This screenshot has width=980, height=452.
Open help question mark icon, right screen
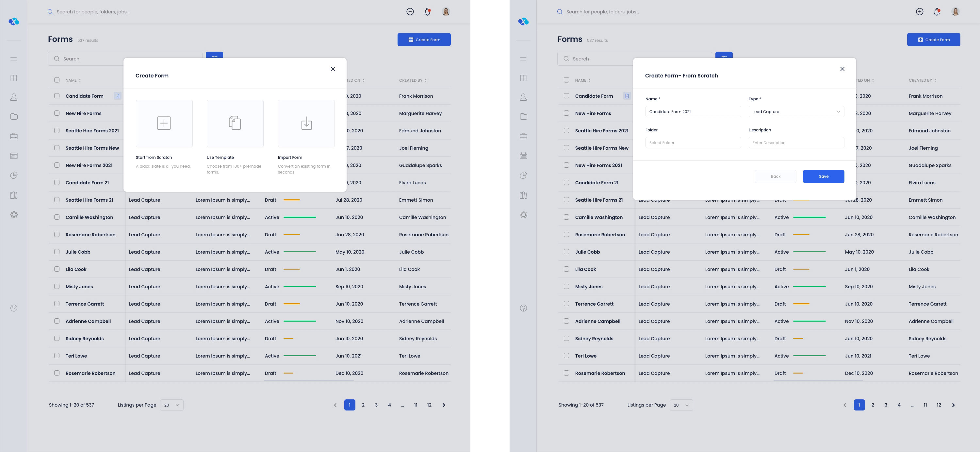(x=523, y=308)
